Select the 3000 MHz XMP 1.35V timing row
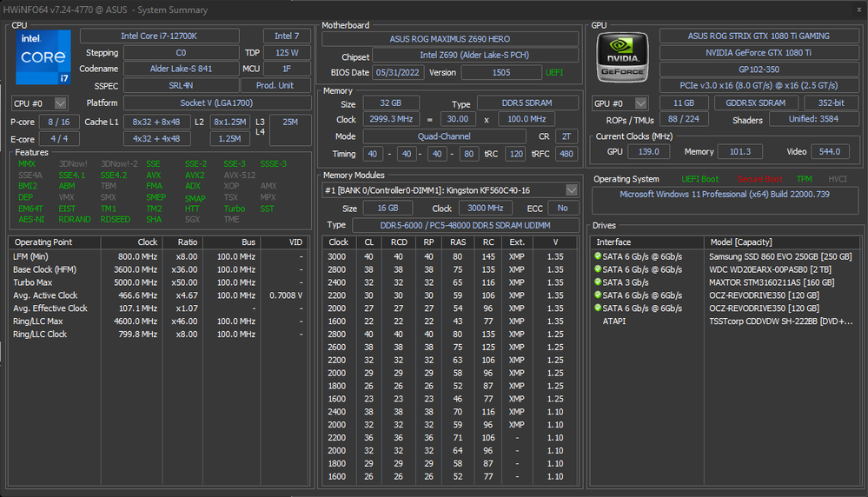The image size is (868, 497). (449, 257)
